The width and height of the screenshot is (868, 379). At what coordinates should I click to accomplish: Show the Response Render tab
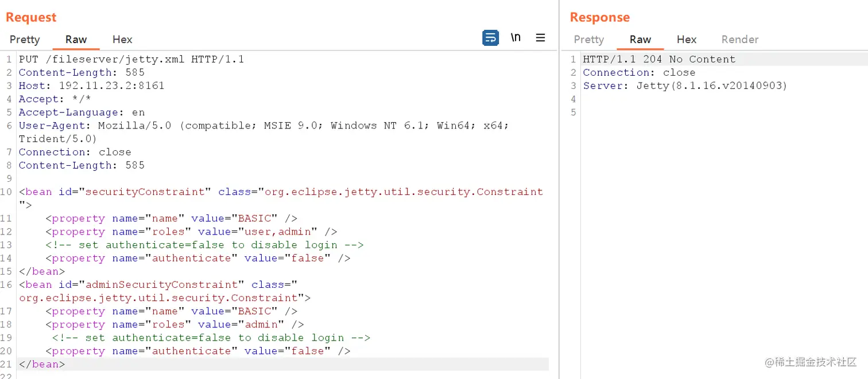740,40
